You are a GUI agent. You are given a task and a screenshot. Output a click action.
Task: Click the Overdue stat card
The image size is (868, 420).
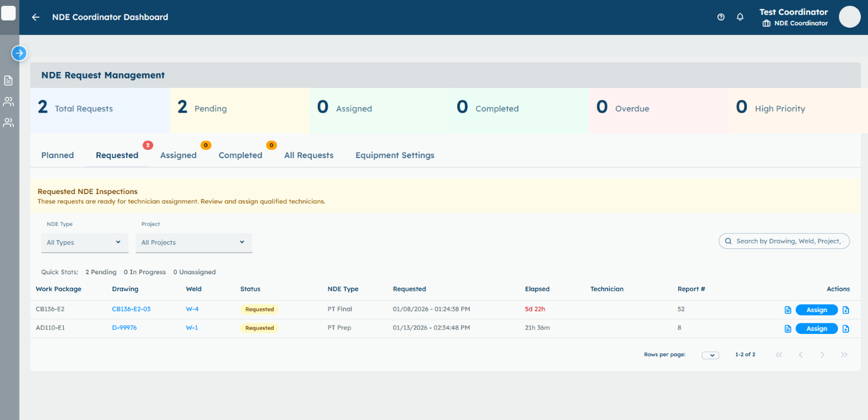click(x=659, y=110)
